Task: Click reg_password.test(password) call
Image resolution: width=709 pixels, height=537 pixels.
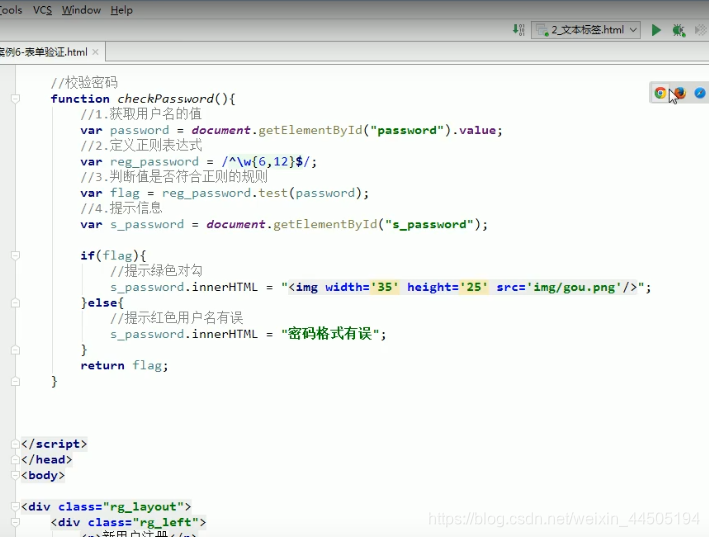Action: (x=262, y=193)
